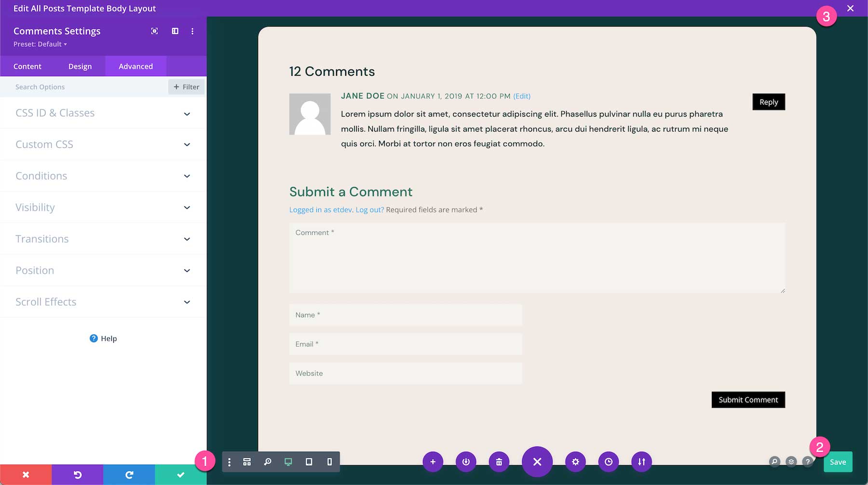Image resolution: width=868 pixels, height=485 pixels.
Task: Click the blue redo arrow button
Action: click(x=129, y=475)
